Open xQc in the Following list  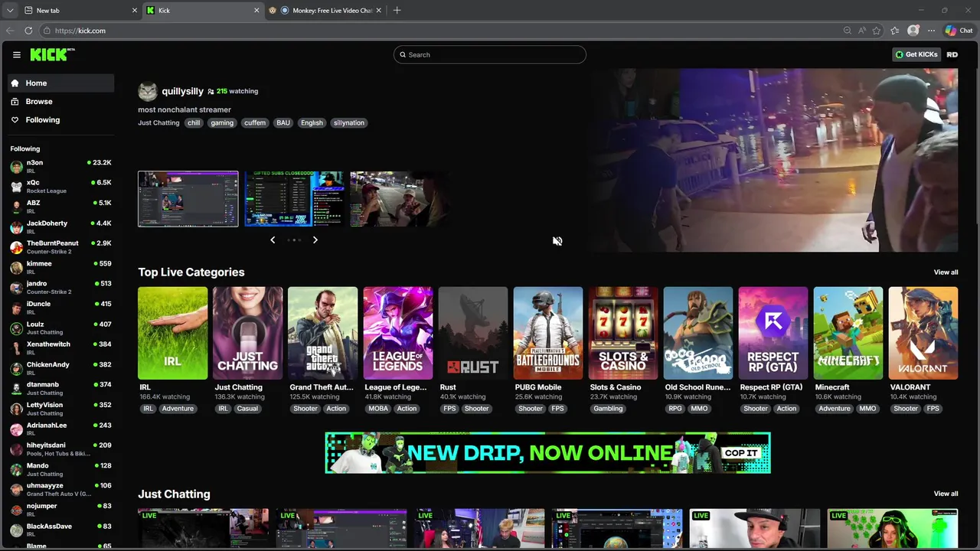coord(61,186)
